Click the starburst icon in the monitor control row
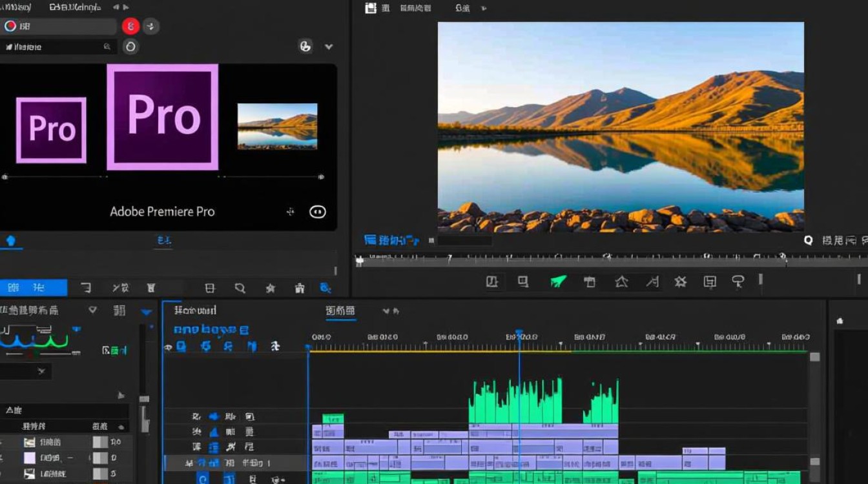 [681, 281]
